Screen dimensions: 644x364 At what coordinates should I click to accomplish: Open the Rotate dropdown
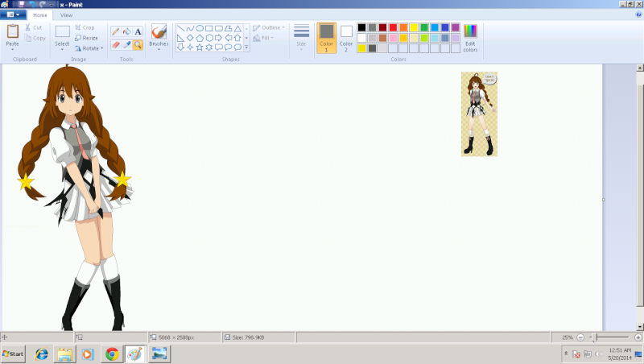point(89,48)
